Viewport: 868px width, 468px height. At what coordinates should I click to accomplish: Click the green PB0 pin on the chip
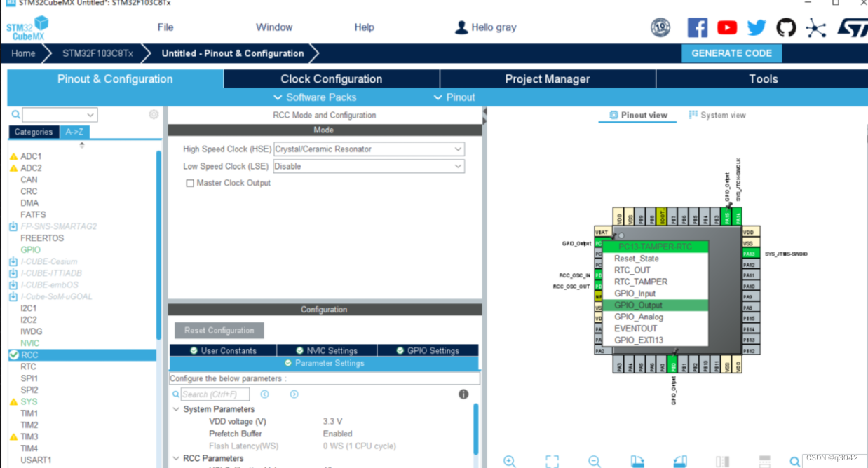673,365
